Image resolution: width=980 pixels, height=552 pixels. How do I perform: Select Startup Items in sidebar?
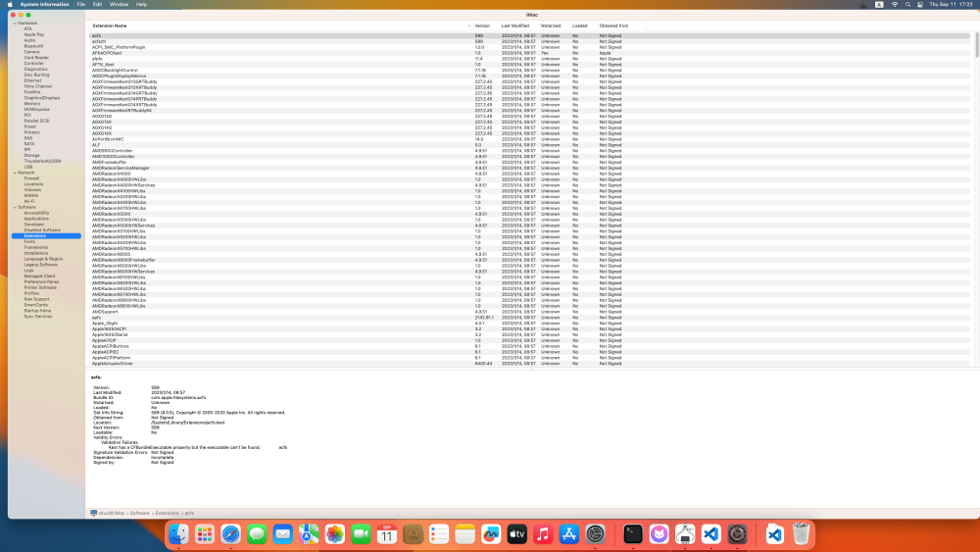click(37, 311)
